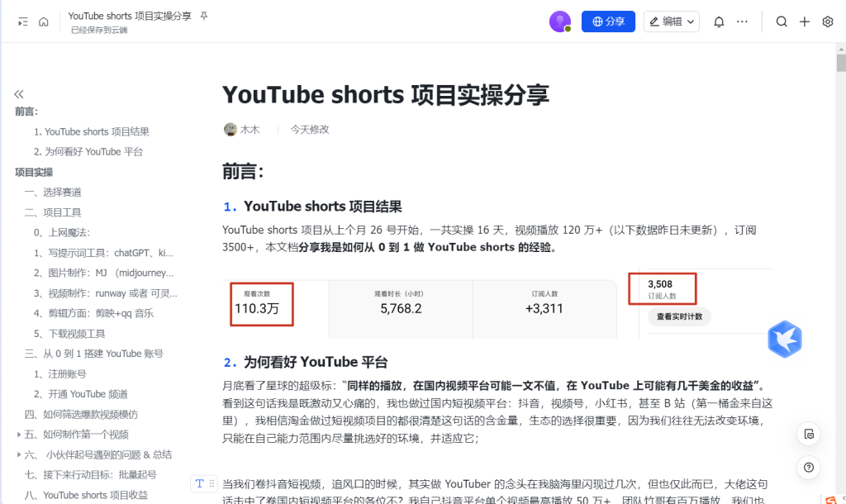
Task: Open the notifications bell
Action: coord(719,21)
